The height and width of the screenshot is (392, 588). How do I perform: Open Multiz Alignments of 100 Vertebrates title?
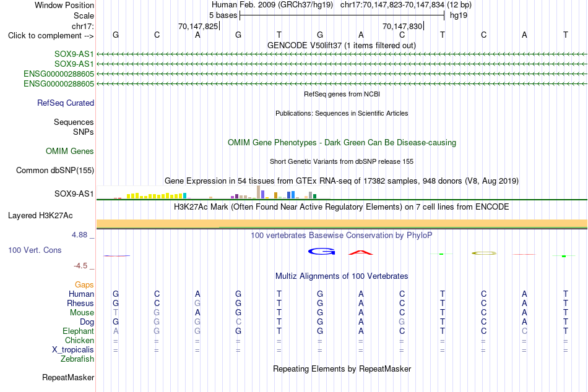[x=342, y=276]
